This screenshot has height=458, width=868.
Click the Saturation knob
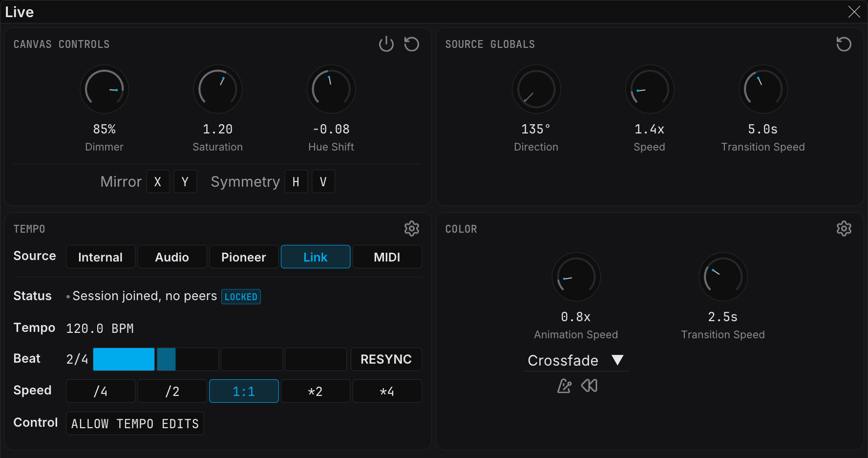click(218, 89)
